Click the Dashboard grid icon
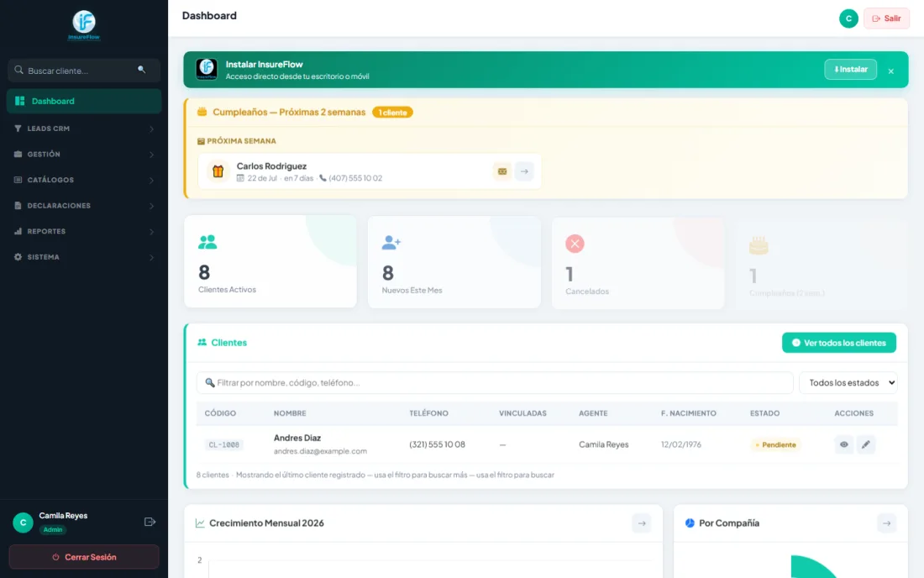The image size is (924, 578). [x=19, y=101]
